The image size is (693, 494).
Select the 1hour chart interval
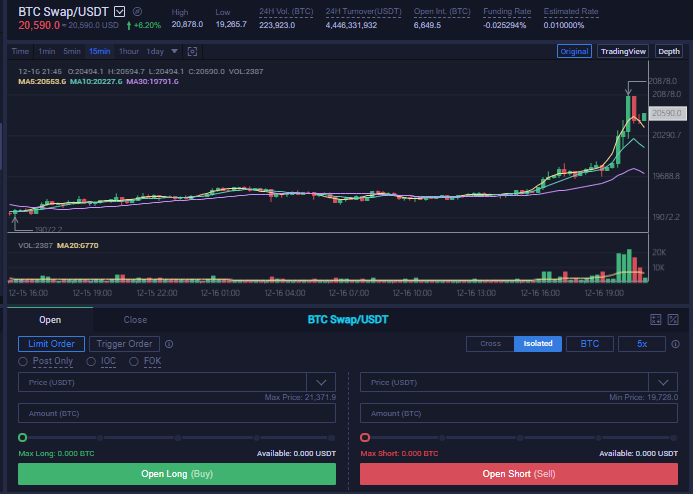(x=129, y=51)
